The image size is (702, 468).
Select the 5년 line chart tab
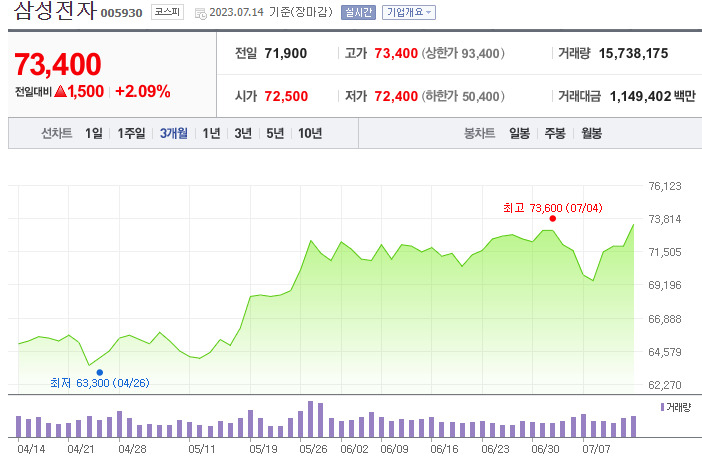point(275,133)
